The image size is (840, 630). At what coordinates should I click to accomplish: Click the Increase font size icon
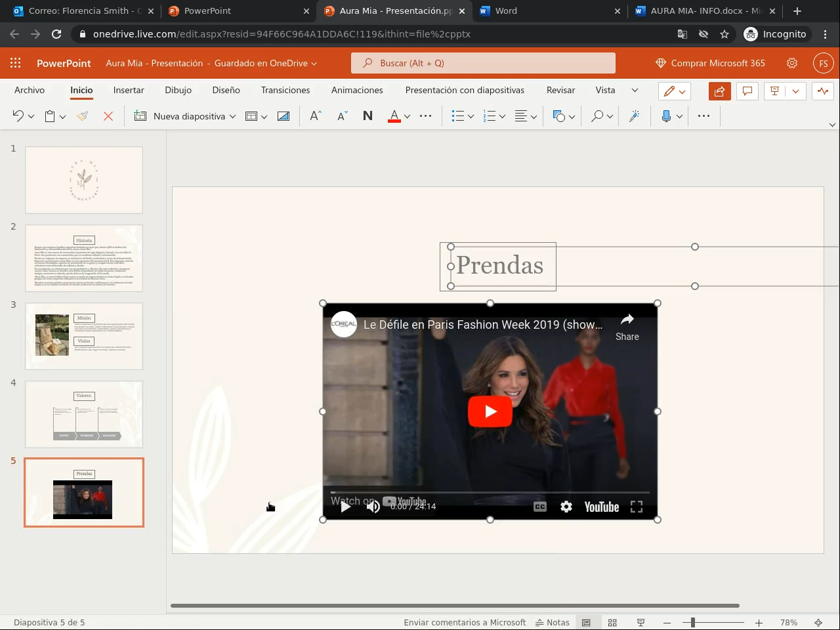tap(316, 116)
